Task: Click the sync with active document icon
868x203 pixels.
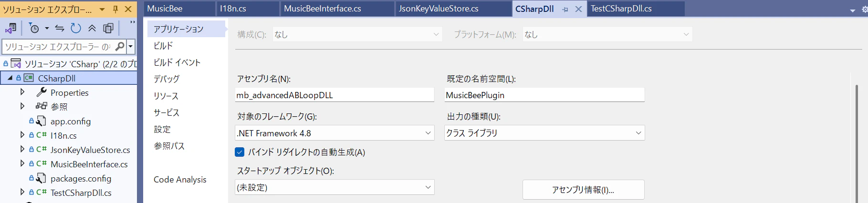Action: [60, 29]
